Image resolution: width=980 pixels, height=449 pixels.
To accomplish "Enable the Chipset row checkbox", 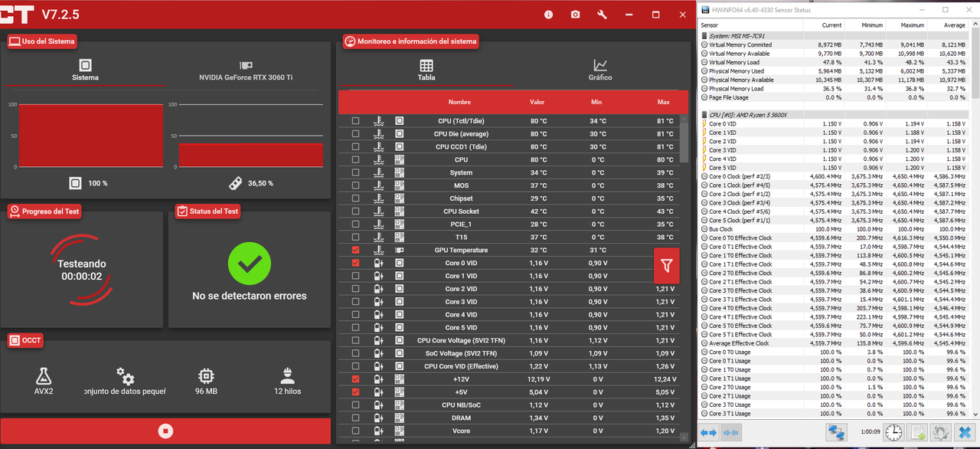I will 355,198.
